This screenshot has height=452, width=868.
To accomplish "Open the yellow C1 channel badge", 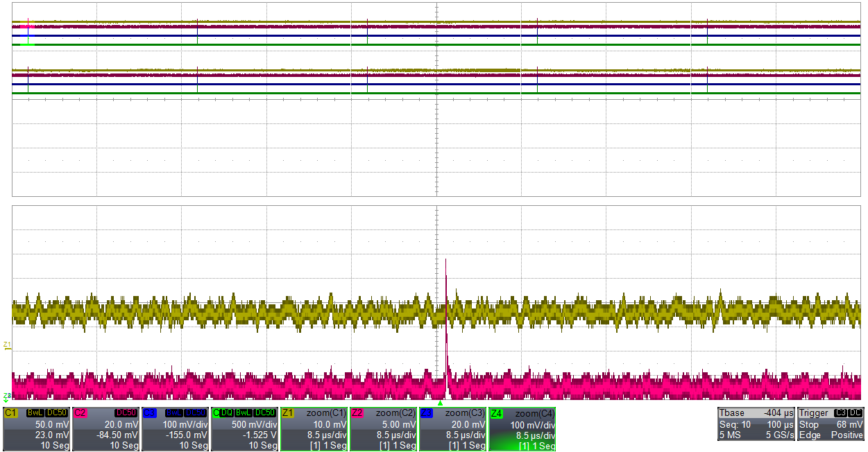I will (10, 413).
